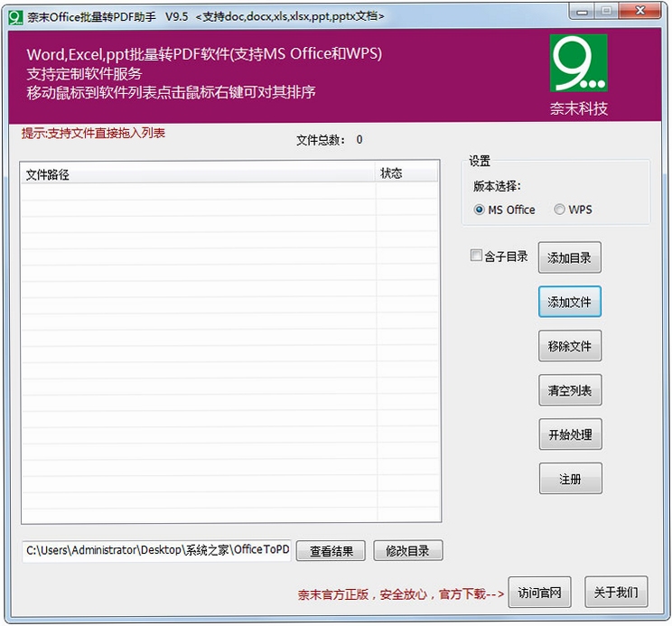Click the green 9 logo in the banner
672x626 pixels.
(x=579, y=63)
